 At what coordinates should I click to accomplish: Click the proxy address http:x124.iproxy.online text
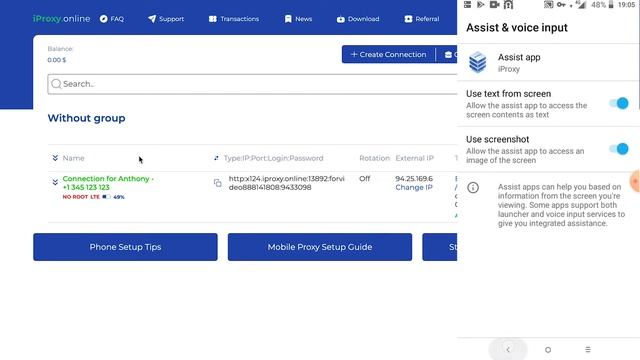tap(287, 183)
